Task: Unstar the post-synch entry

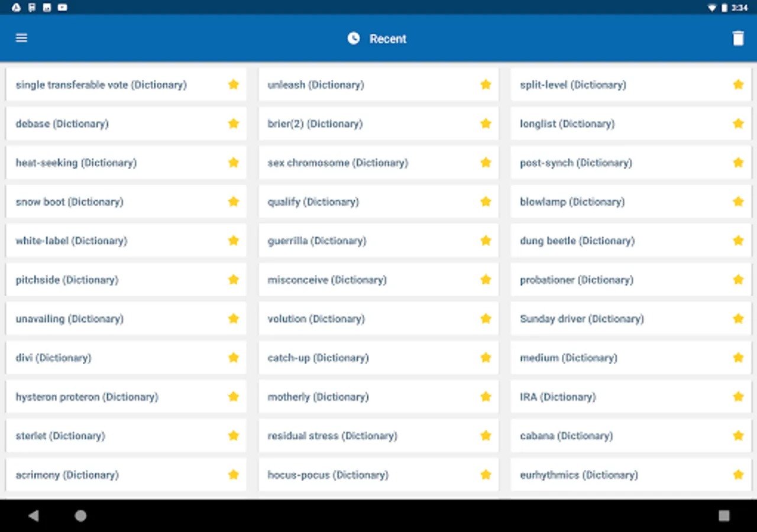Action: [x=738, y=163]
